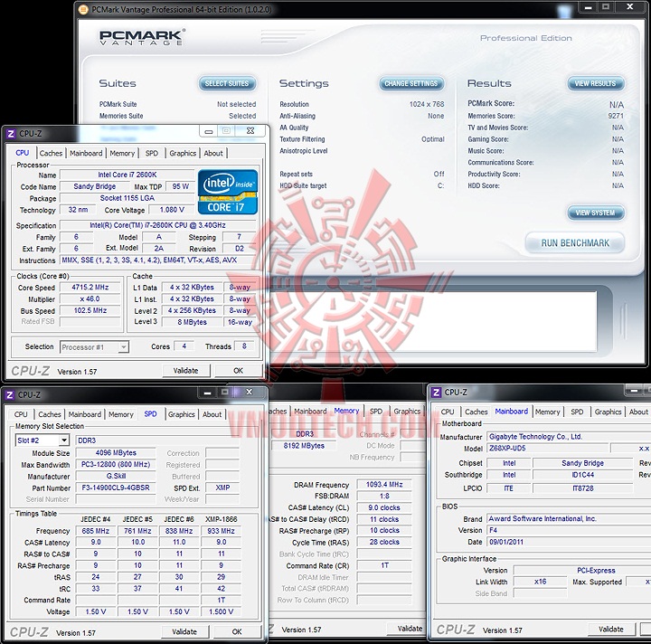Click OK in the SPD window
The width and height of the screenshot is (651, 644).
pos(237,631)
